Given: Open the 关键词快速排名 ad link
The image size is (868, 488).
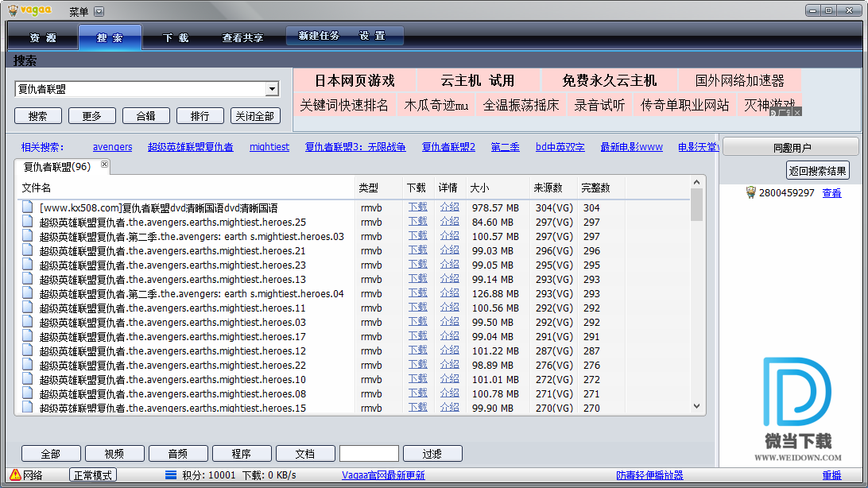Looking at the screenshot, I should tap(344, 105).
